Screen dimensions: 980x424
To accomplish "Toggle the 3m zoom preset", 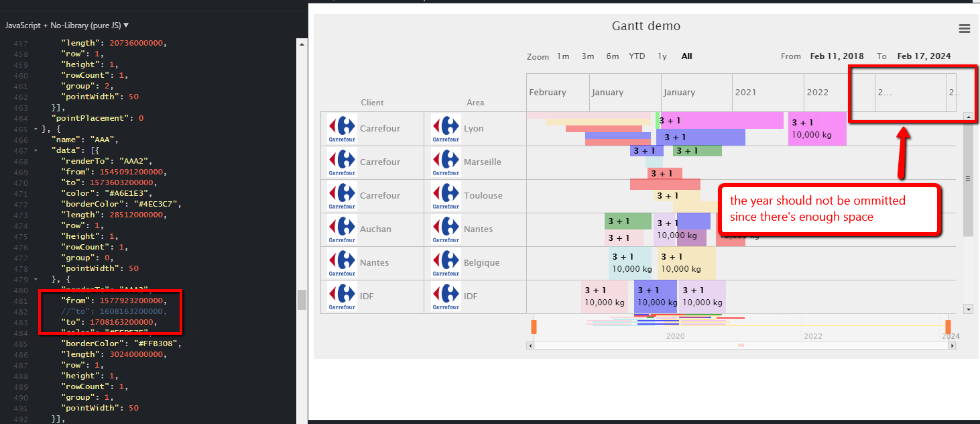I will [588, 56].
